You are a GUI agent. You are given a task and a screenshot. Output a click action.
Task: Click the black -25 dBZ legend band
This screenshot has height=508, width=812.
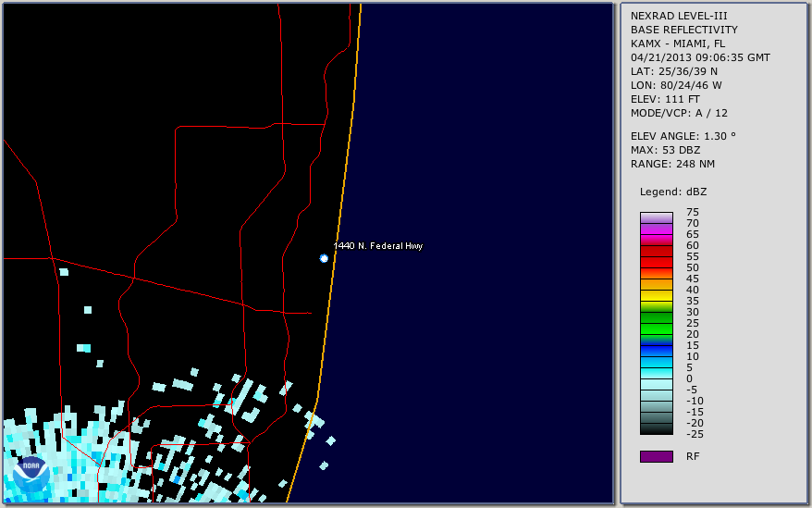(x=656, y=429)
